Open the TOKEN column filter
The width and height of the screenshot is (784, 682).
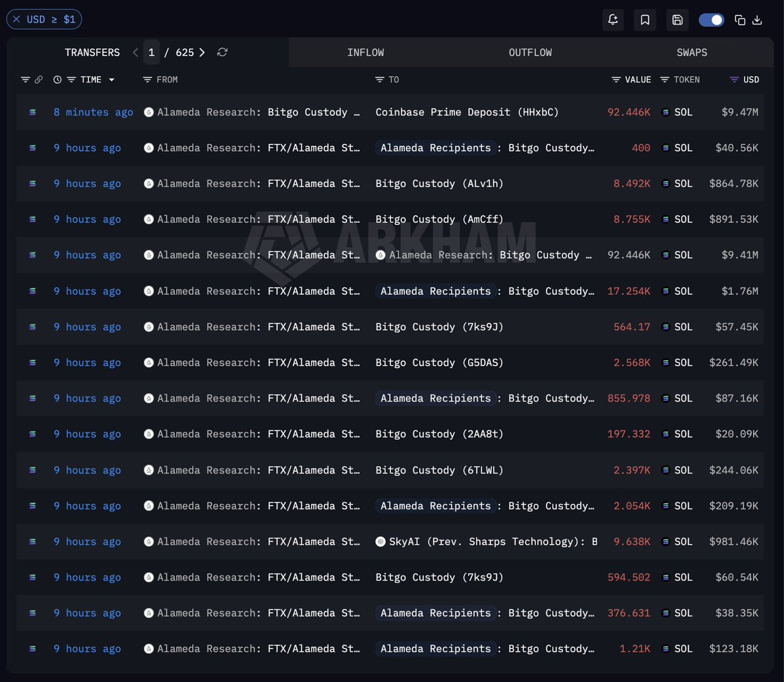(664, 80)
